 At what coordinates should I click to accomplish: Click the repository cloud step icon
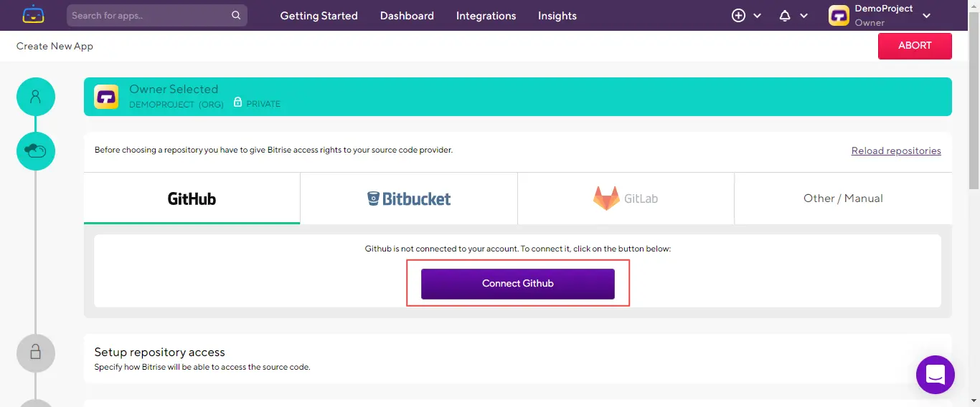36,151
